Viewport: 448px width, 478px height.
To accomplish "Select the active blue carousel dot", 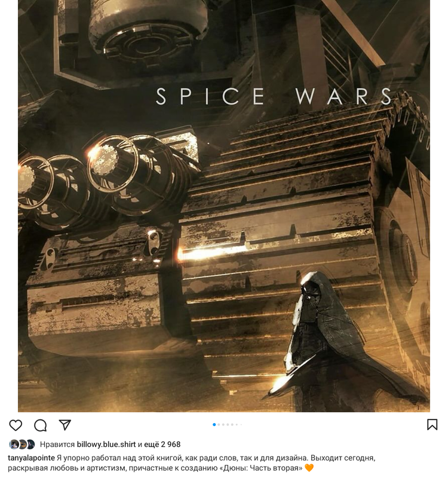I will pyautogui.click(x=214, y=425).
